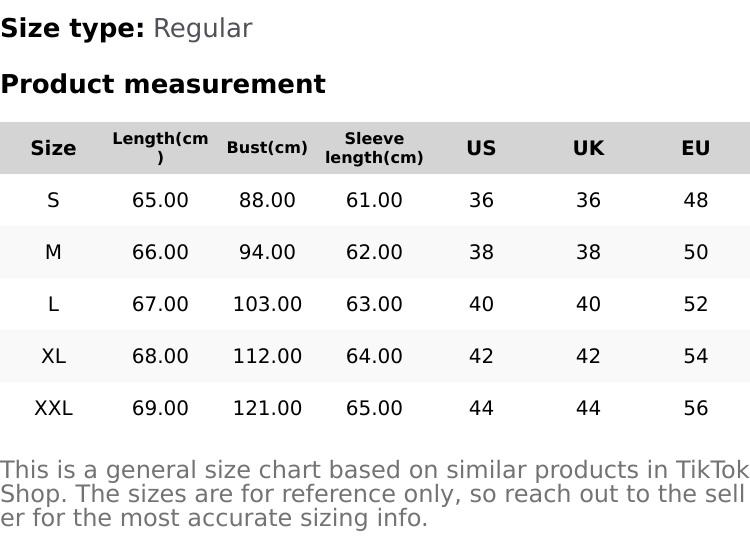Select the M size row label
750x554 pixels.
pyautogui.click(x=53, y=252)
